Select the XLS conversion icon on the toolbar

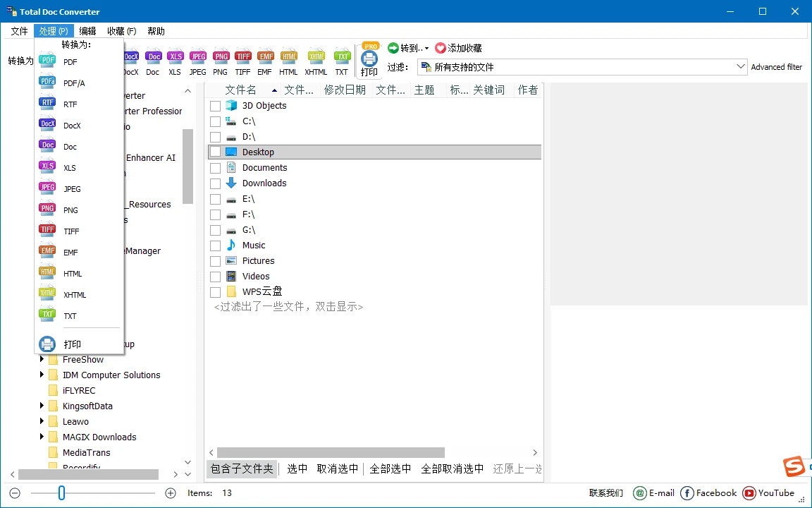pos(175,58)
